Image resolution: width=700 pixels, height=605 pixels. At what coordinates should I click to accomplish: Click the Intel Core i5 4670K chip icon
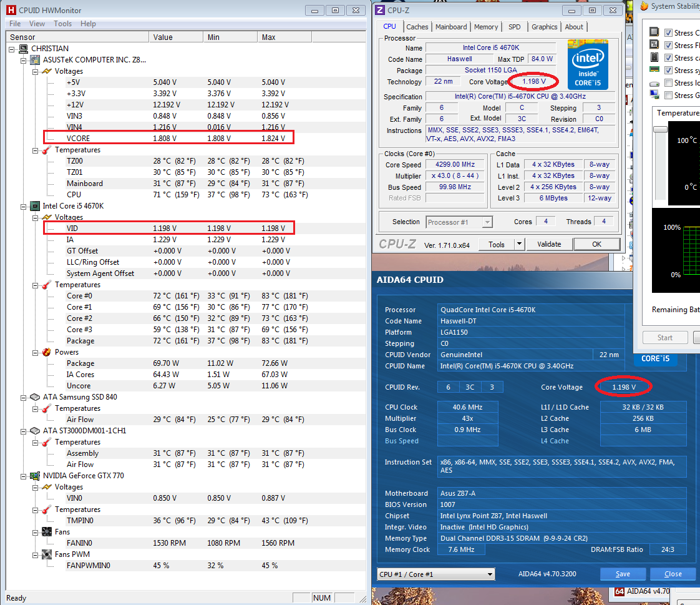pos(35,206)
